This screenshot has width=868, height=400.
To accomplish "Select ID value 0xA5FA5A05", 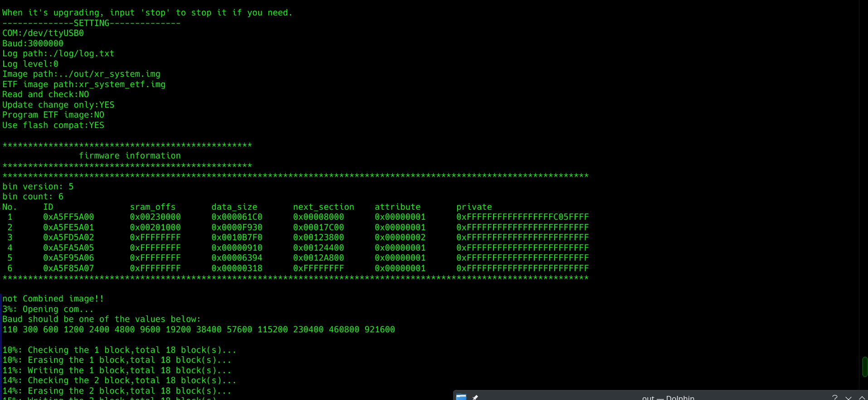I will point(68,248).
